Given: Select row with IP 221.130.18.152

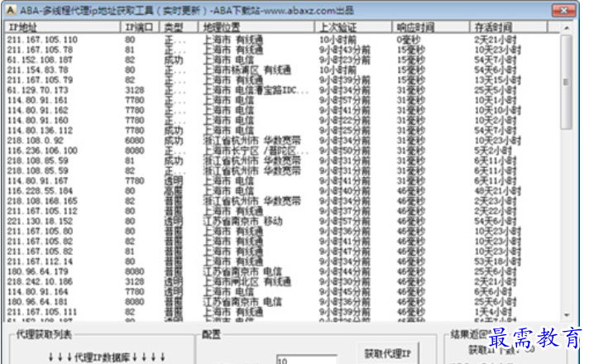Looking at the screenshot, I should click(282, 221).
